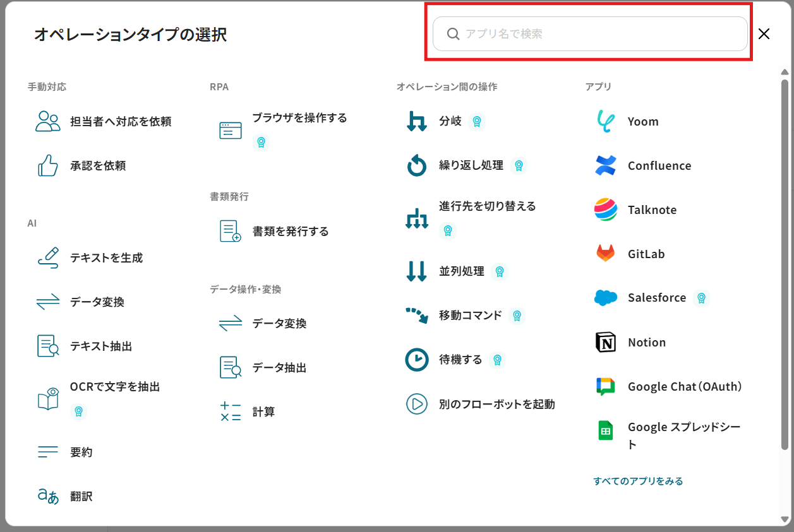Click the アプリ名で検索 search field
The image size is (794, 532).
coord(590,34)
